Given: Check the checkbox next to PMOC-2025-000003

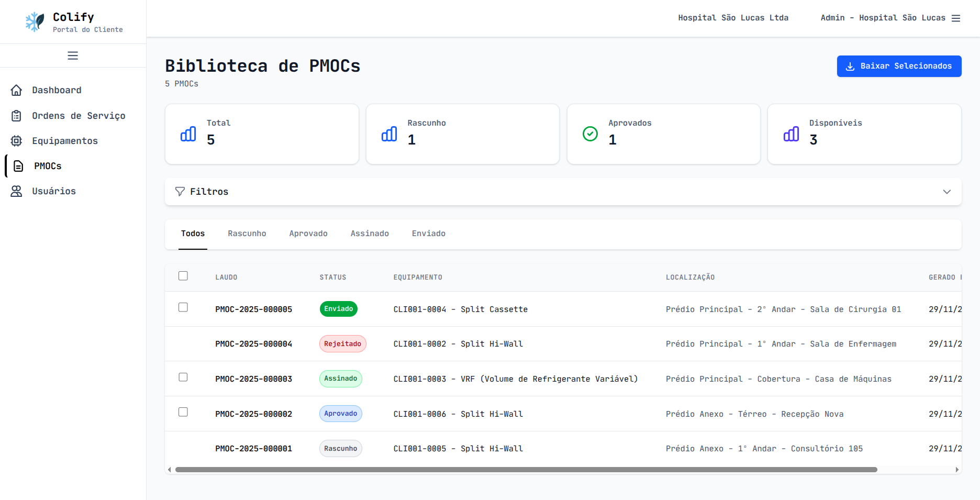Looking at the screenshot, I should 183,377.
